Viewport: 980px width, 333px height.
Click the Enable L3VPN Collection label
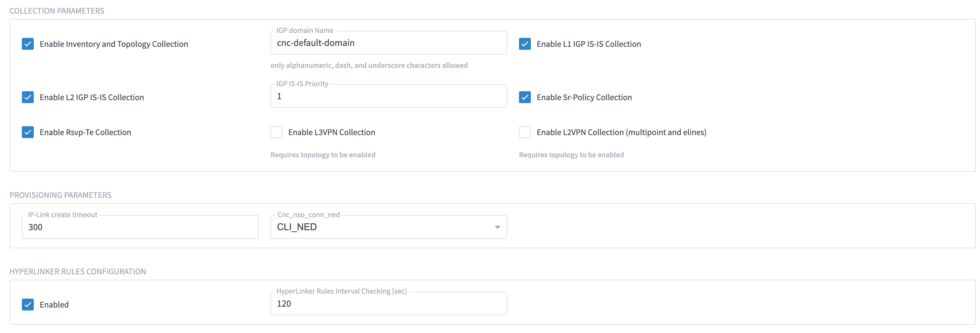click(x=331, y=132)
